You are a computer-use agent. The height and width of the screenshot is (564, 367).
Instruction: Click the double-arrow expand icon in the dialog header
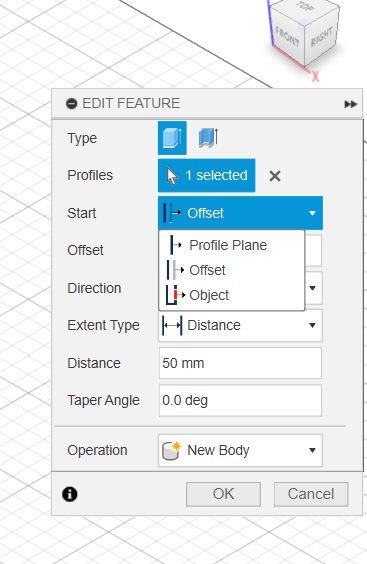coord(350,104)
